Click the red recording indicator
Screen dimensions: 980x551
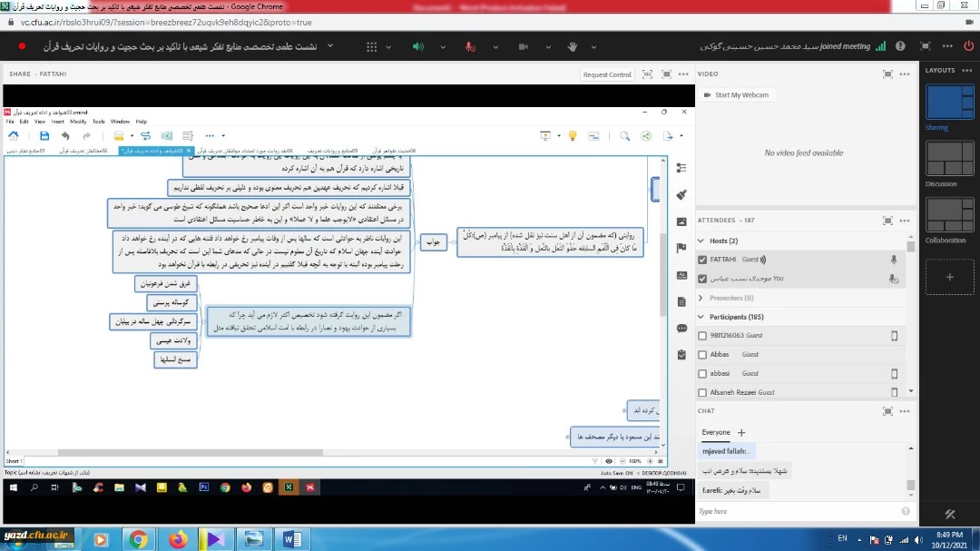[22, 46]
